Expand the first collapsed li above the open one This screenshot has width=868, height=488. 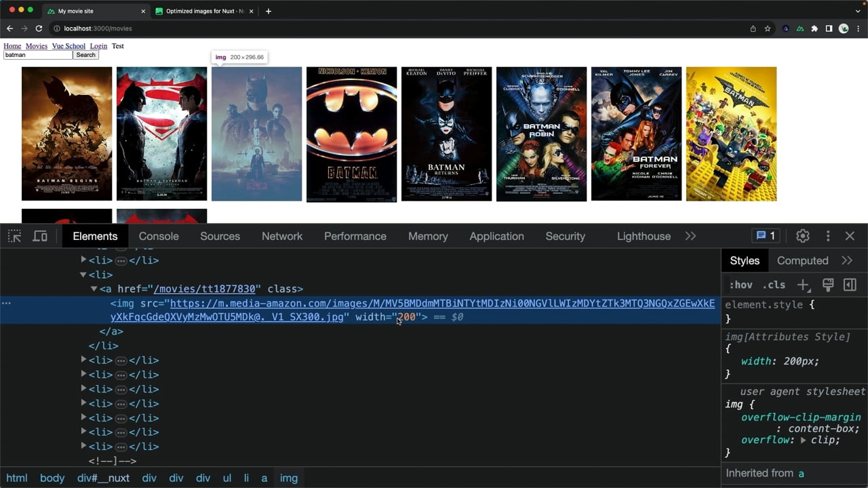(83, 260)
